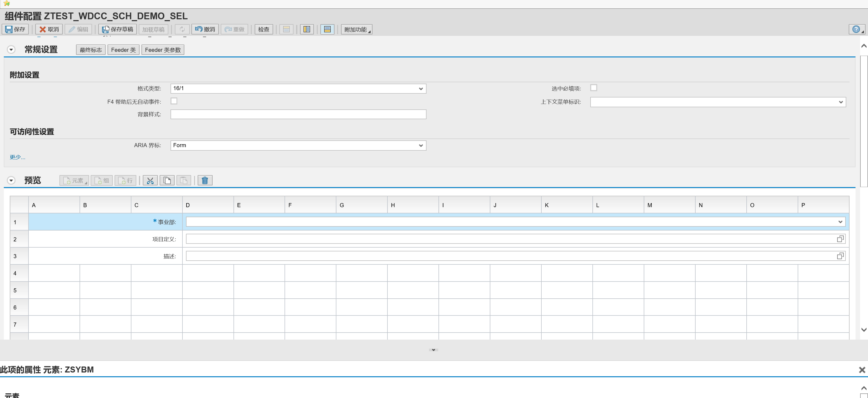Screen dimensions: 868x398
Task: Click the 检查 check button
Action: (264, 29)
